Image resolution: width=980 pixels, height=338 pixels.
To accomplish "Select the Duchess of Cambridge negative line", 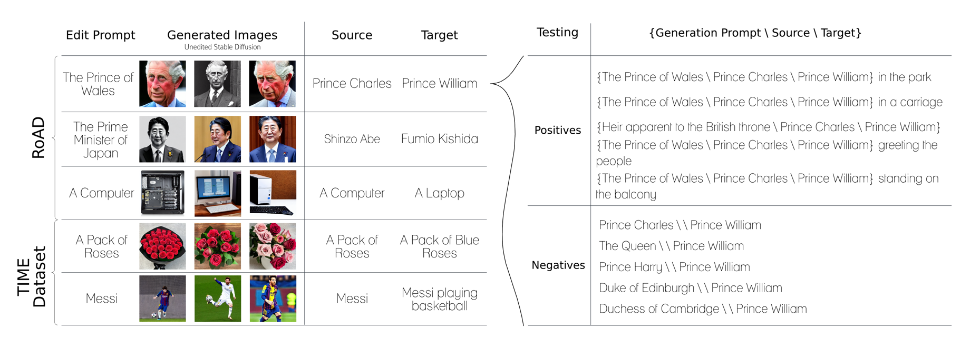I will tap(703, 309).
